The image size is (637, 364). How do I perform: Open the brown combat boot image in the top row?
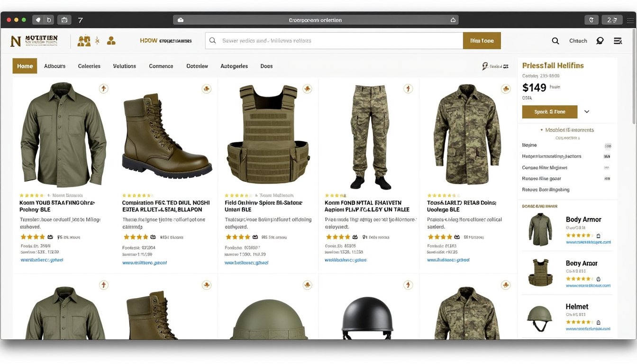coord(167,136)
